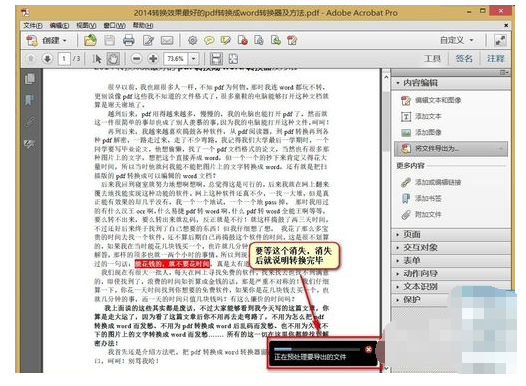
Task: Click the save floppy disk icon
Action: (109, 41)
